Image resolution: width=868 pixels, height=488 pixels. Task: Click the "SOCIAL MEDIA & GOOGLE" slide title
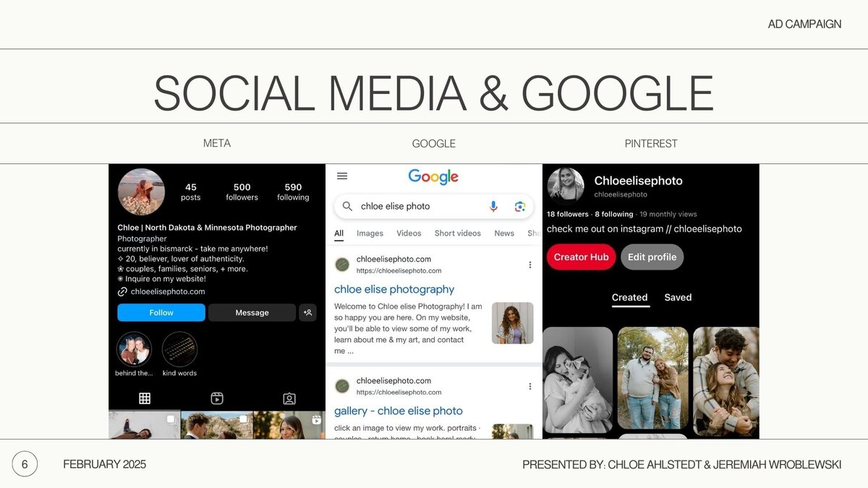[x=434, y=93]
